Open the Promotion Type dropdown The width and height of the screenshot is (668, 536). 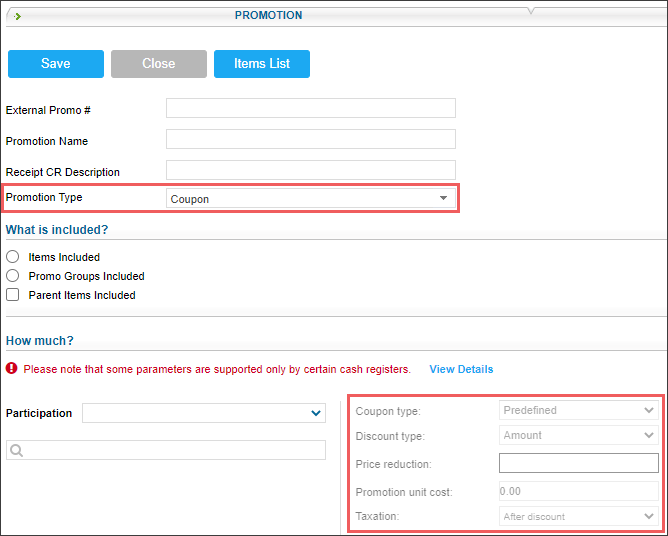coord(311,199)
